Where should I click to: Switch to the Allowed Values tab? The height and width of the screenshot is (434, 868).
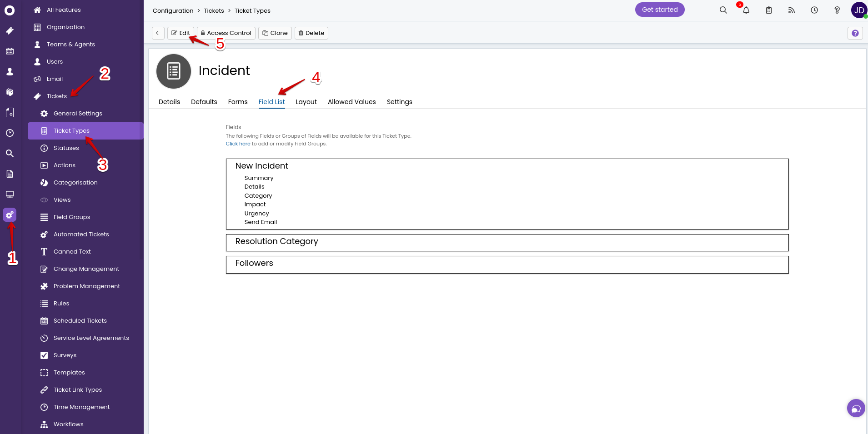pos(351,102)
